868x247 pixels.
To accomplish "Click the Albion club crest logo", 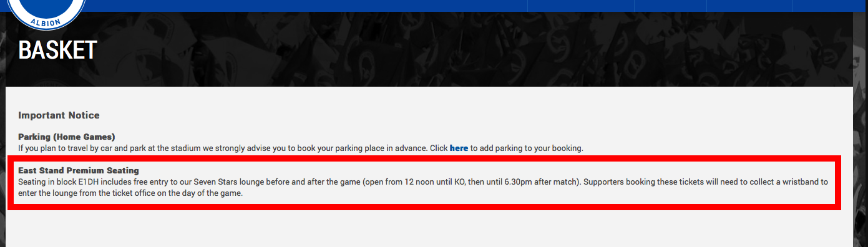I will [x=48, y=12].
